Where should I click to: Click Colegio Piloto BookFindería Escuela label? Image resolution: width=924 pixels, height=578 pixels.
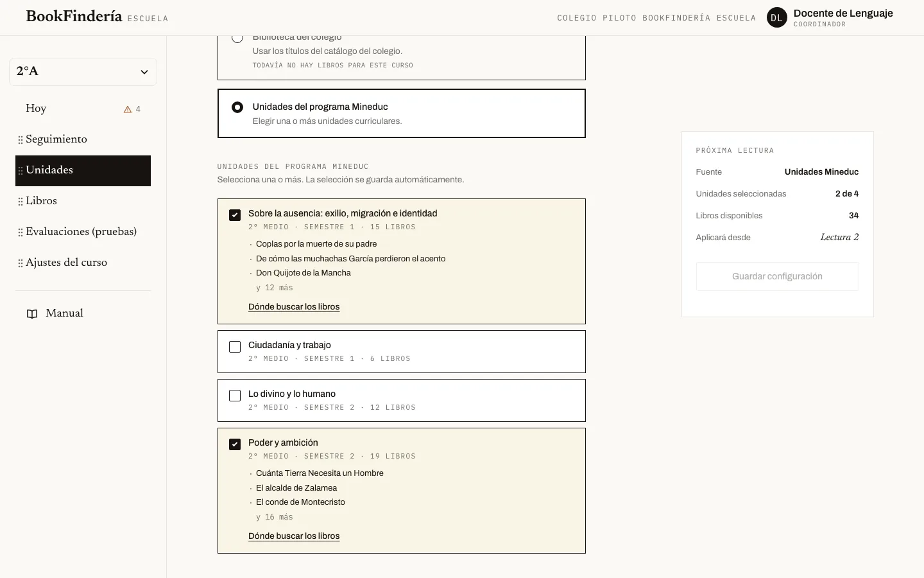click(656, 18)
